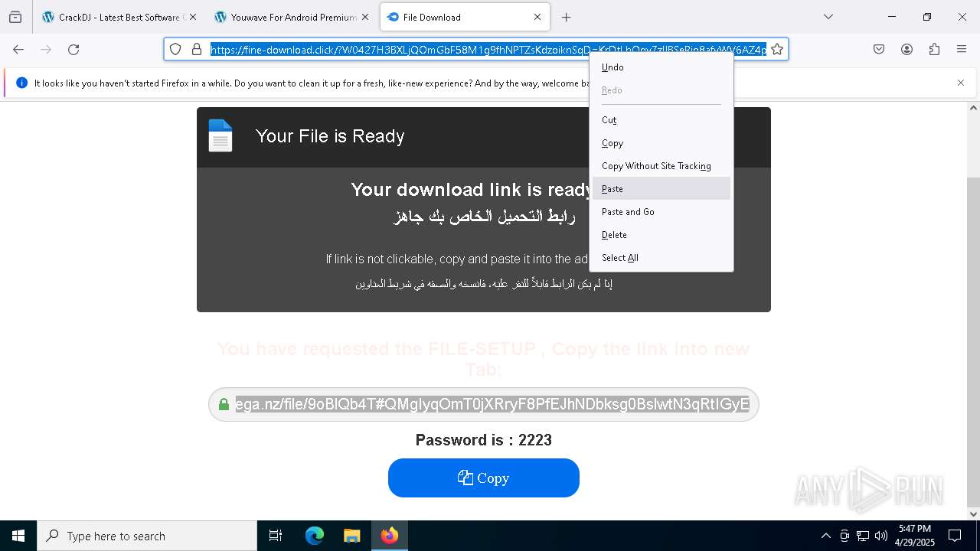Close the CrackDJ tab

[x=192, y=17]
